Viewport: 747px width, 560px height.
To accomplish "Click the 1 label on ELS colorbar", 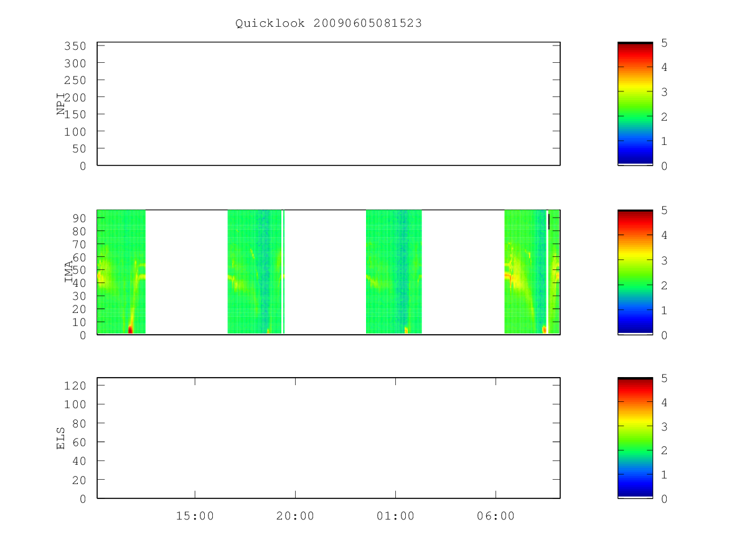I will [665, 475].
